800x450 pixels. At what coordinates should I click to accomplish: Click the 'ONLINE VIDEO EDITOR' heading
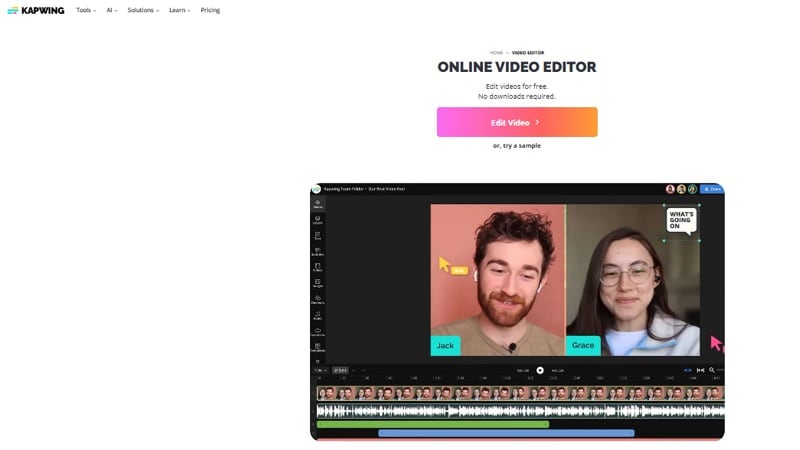(517, 67)
